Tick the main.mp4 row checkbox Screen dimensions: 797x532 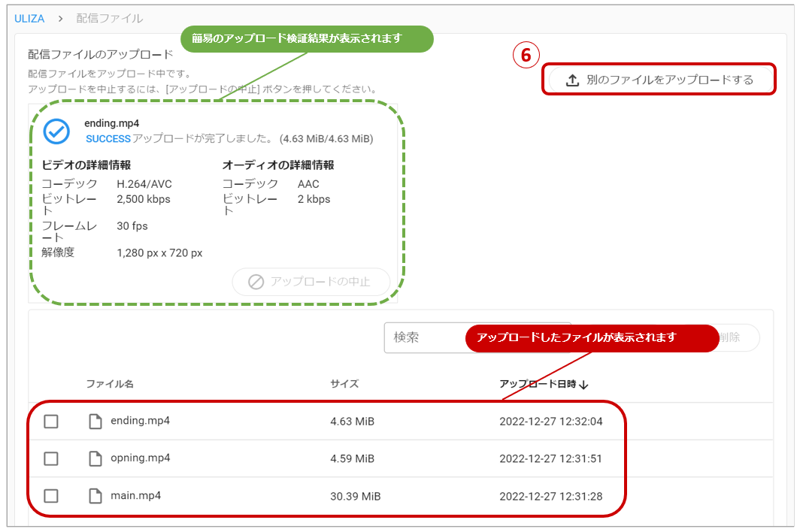click(x=51, y=496)
